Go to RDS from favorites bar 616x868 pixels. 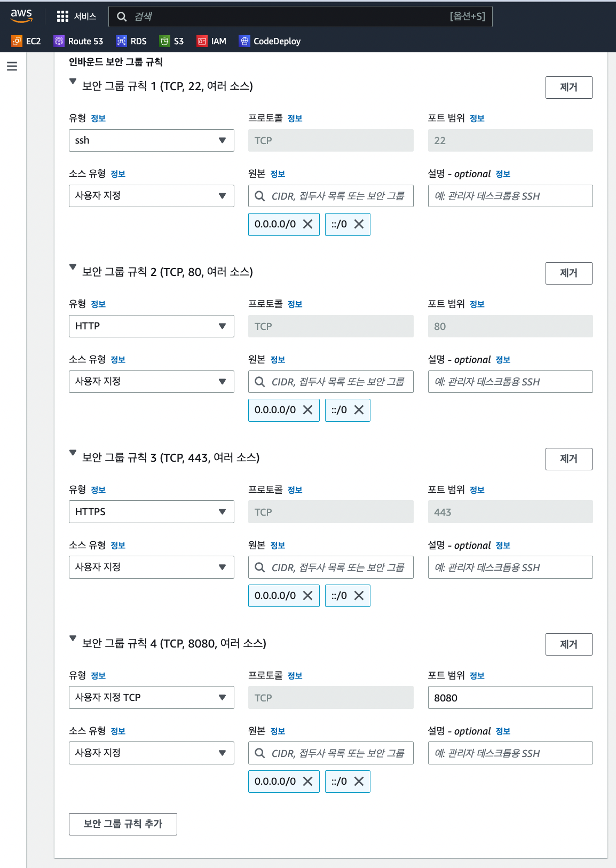click(x=131, y=41)
